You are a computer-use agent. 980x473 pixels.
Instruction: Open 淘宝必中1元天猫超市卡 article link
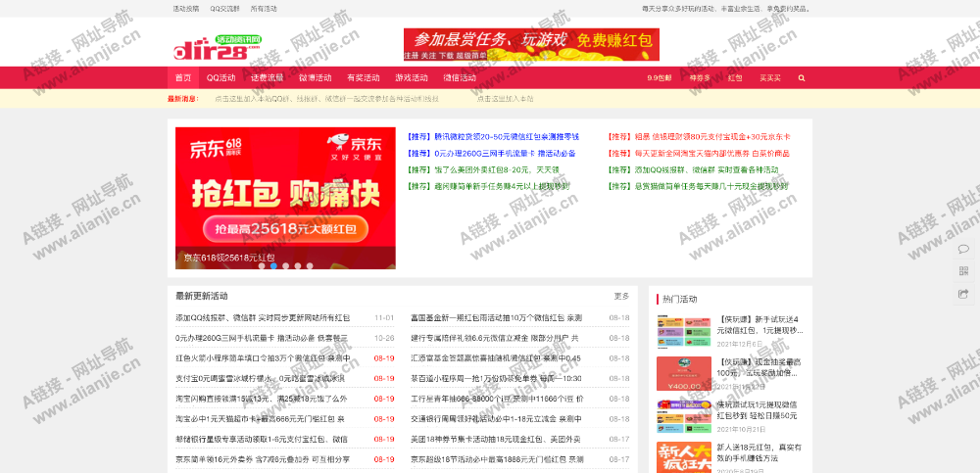coord(262,418)
